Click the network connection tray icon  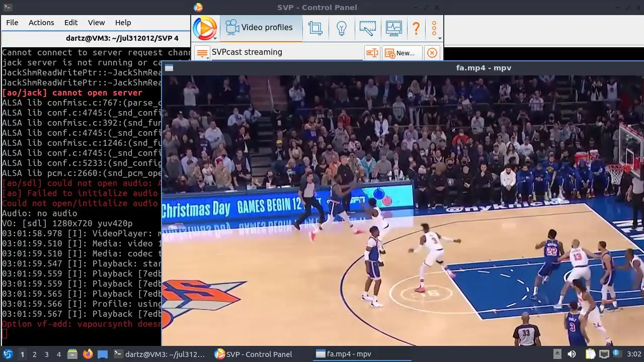pyautogui.click(x=604, y=354)
